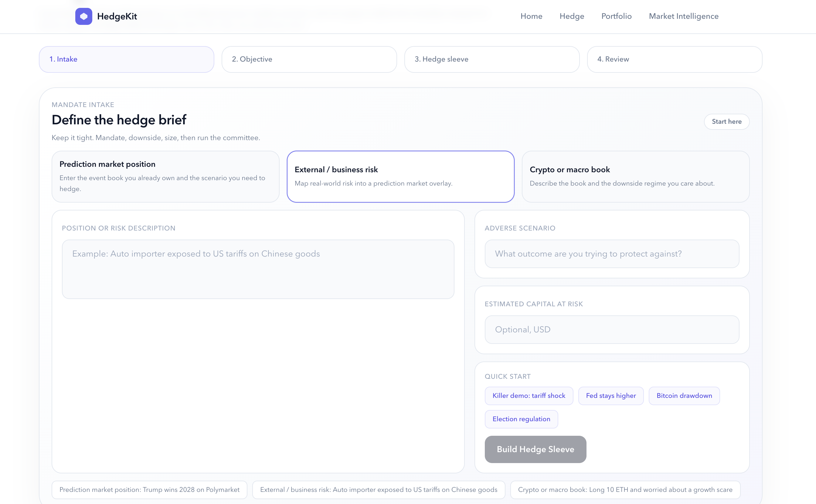Pick the Crypto or macro book card
Screen dimensions: 816x504
tap(635, 176)
